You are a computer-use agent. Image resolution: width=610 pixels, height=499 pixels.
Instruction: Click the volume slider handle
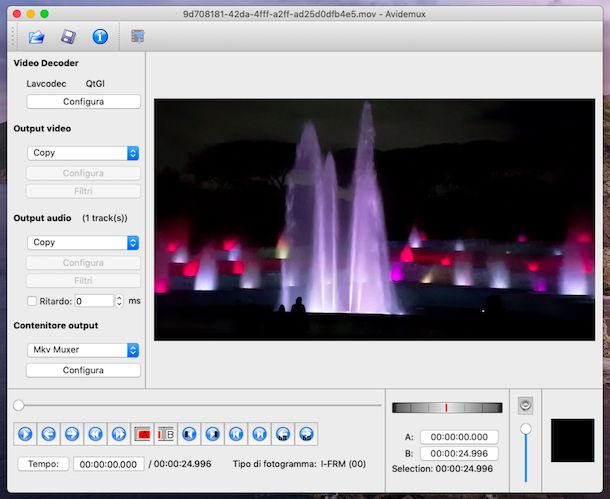[526, 429]
